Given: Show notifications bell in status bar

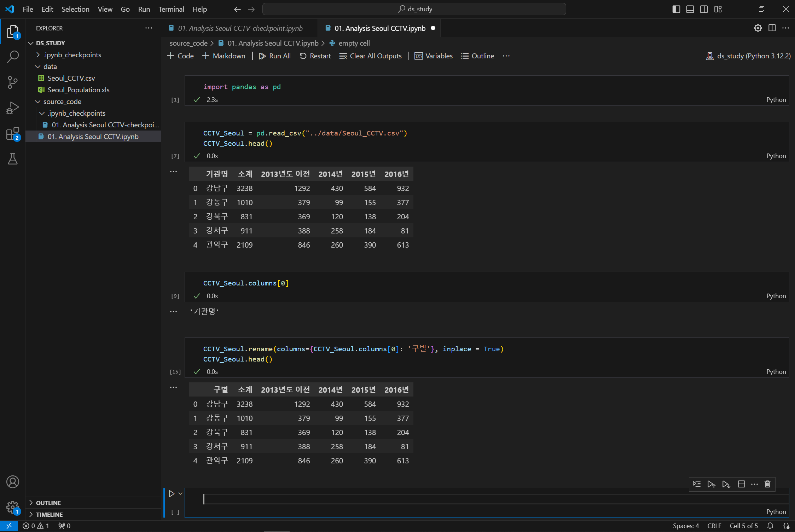Looking at the screenshot, I should 770,526.
